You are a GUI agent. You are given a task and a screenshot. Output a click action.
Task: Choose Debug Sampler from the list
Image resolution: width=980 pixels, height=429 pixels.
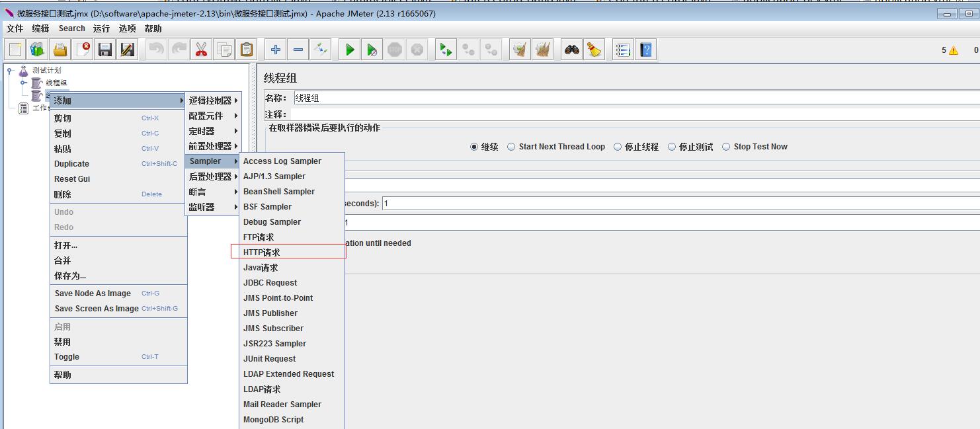pyautogui.click(x=292, y=222)
